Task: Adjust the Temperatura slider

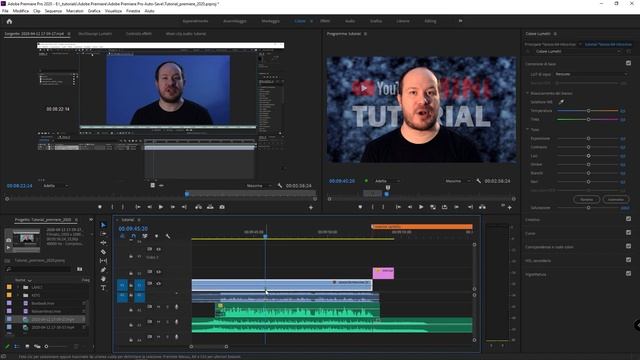Action: pyautogui.click(x=588, y=111)
